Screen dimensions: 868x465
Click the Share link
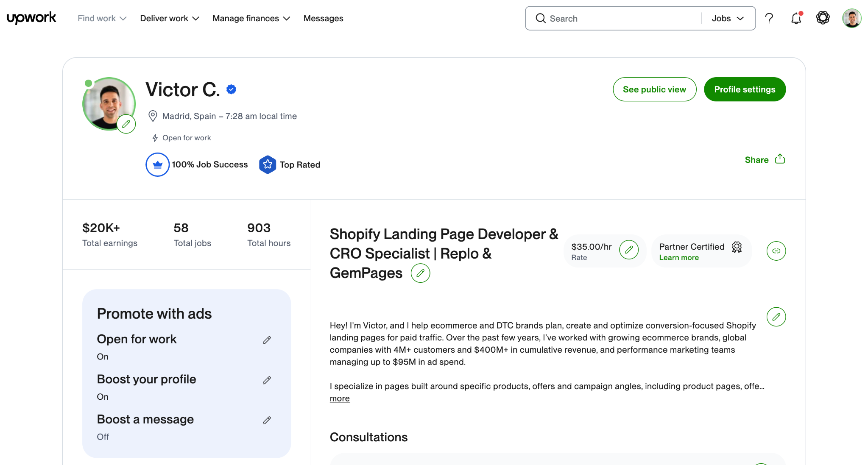tap(756, 160)
